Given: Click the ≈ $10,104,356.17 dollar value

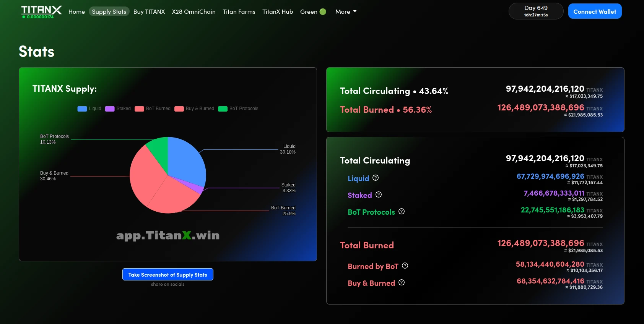Looking at the screenshot, I should 584,271.
